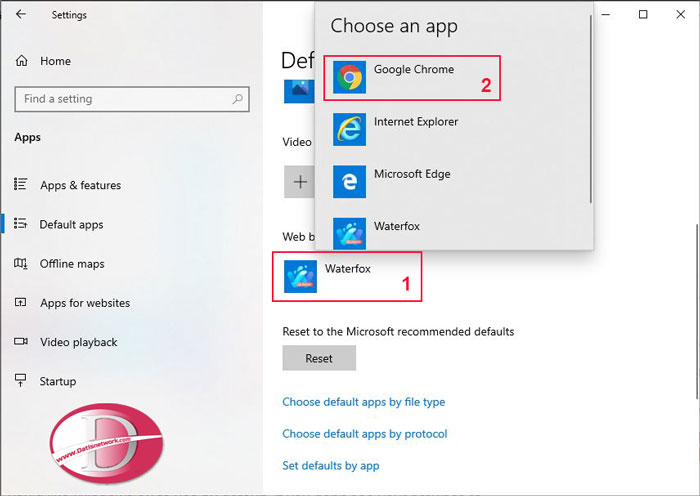
Task: Open Apps for websites settings
Action: coord(85,303)
